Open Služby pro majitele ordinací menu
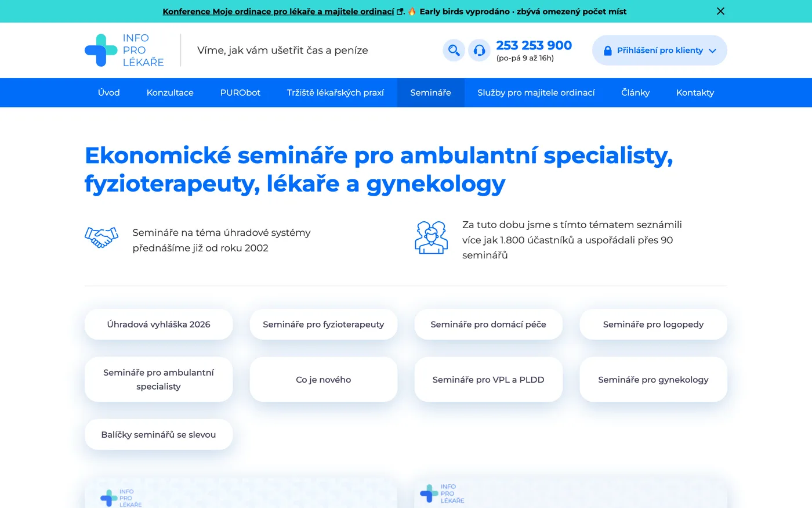812x508 pixels. (x=536, y=92)
